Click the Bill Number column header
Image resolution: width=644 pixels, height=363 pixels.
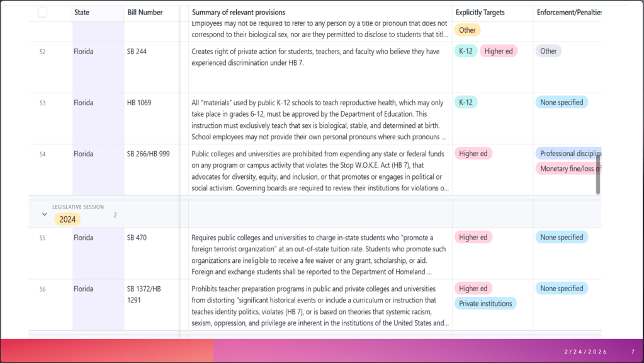point(145,13)
